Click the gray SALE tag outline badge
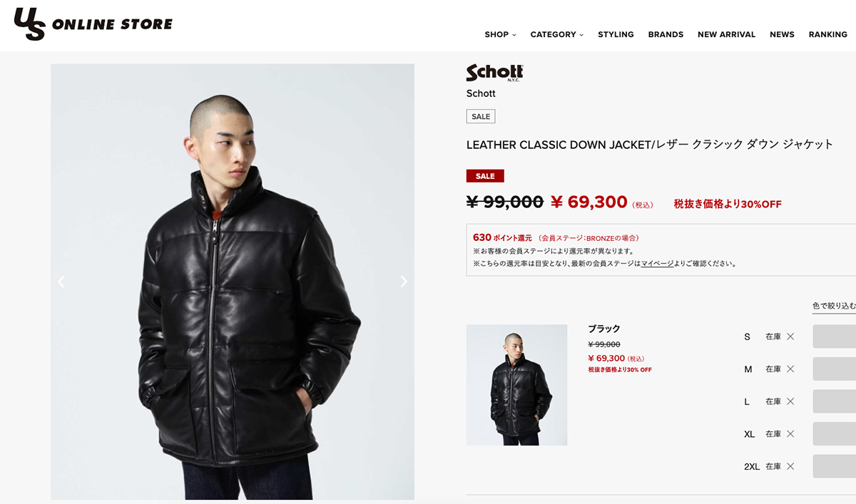The height and width of the screenshot is (504, 856). [481, 116]
